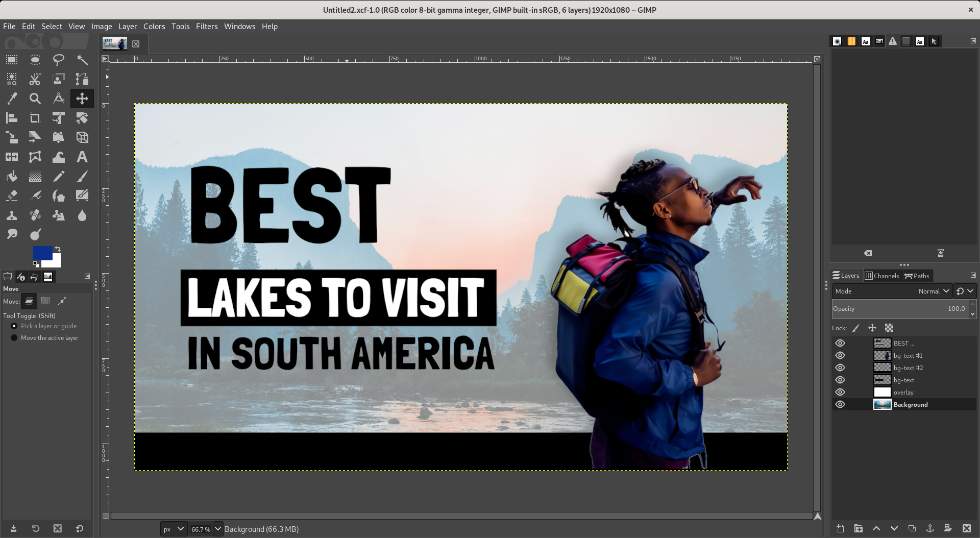This screenshot has width=980, height=538.
Task: Anchor the floating layer
Action: (930, 529)
